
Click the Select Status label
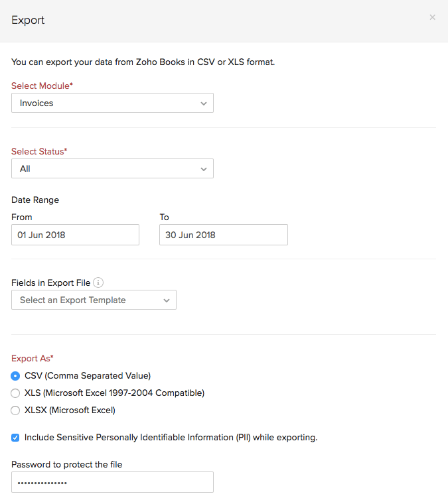coord(39,151)
